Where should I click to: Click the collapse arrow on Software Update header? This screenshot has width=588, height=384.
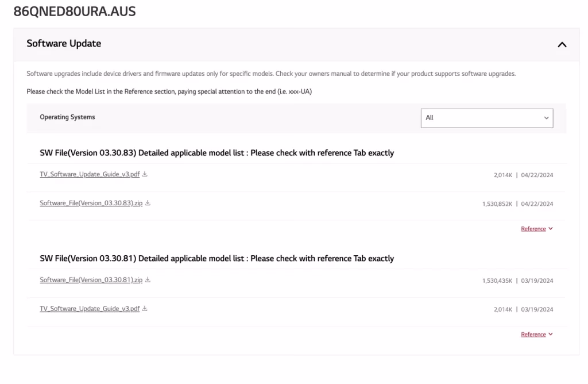562,44
